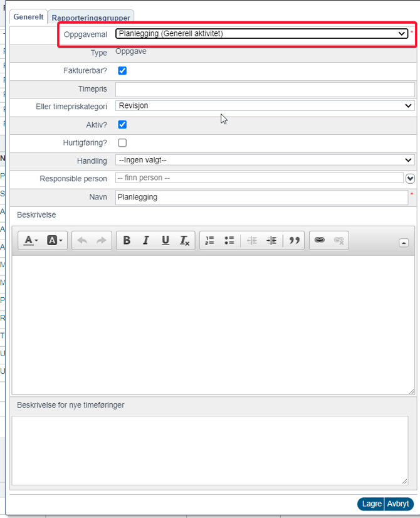Screen dimensions: 420x518
Task: Open the Oppgavemal dropdown
Action: tap(261, 34)
